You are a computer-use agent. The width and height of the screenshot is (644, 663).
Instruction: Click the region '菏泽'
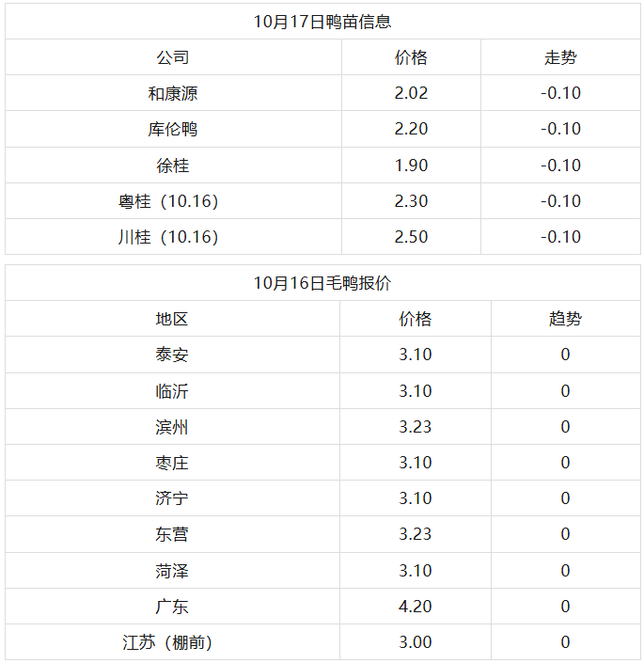[x=171, y=571]
